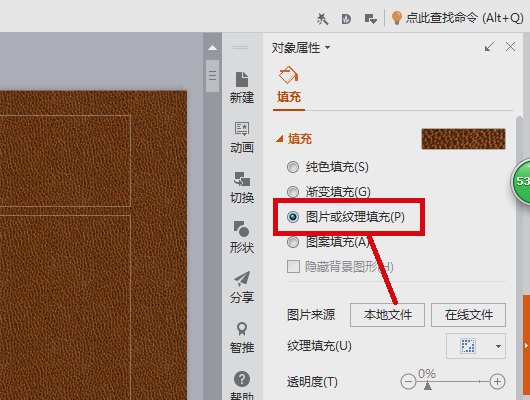Open the 智推 sidebar panel
530x400 pixels.
[x=242, y=337]
